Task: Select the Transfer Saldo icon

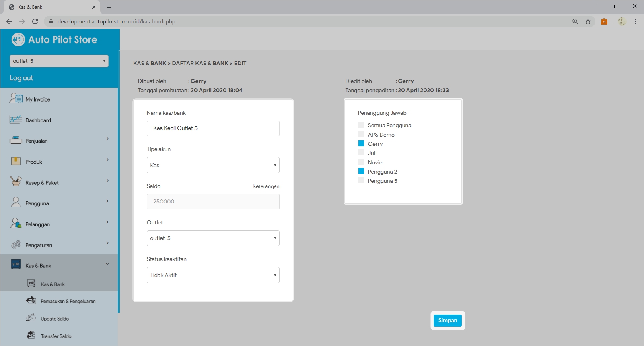Action: pos(31,336)
